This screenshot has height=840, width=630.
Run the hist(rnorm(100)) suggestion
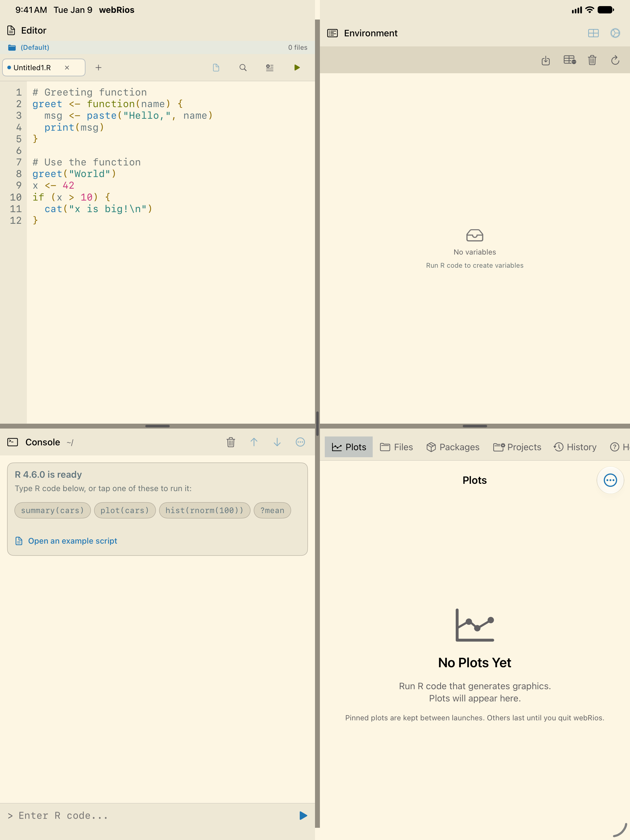[x=205, y=510]
